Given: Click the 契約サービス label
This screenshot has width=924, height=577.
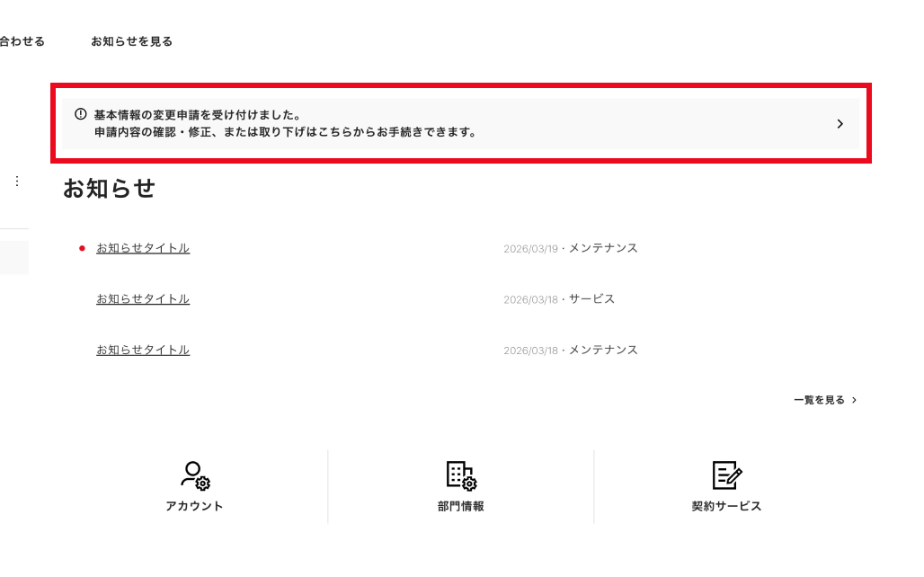Looking at the screenshot, I should point(726,506).
